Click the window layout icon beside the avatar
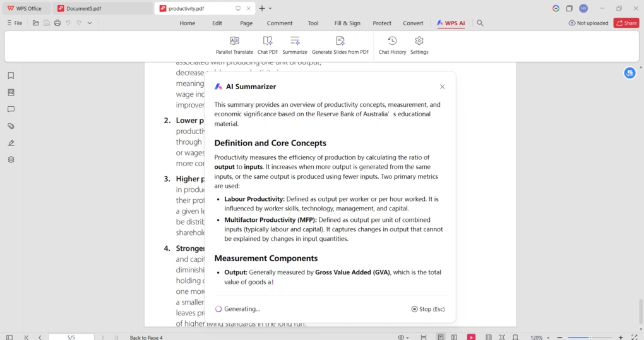 pyautogui.click(x=569, y=8)
